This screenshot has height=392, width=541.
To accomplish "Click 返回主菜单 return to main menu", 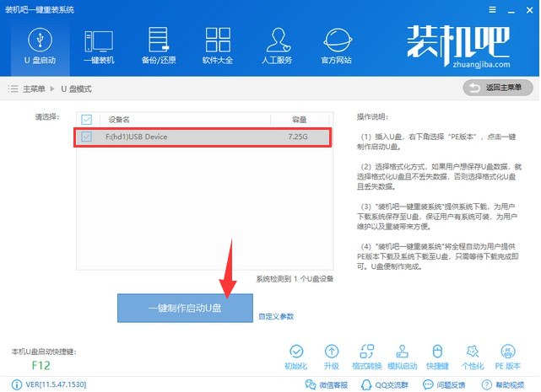I will tap(498, 88).
